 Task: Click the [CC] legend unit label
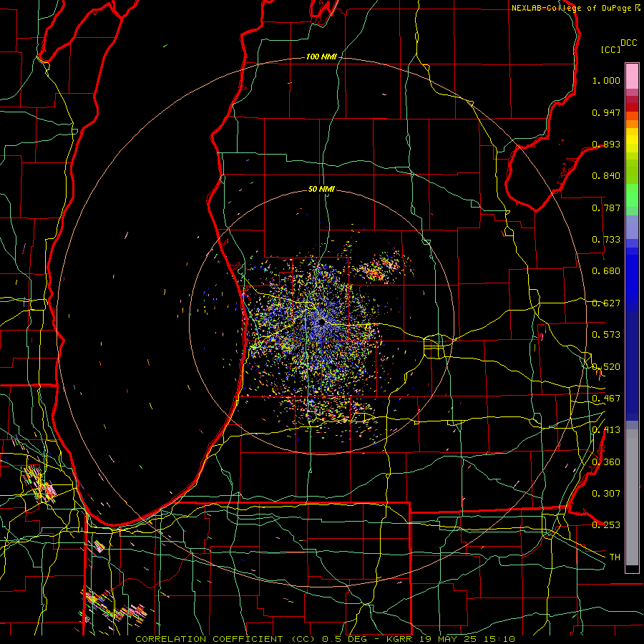(x=610, y=49)
